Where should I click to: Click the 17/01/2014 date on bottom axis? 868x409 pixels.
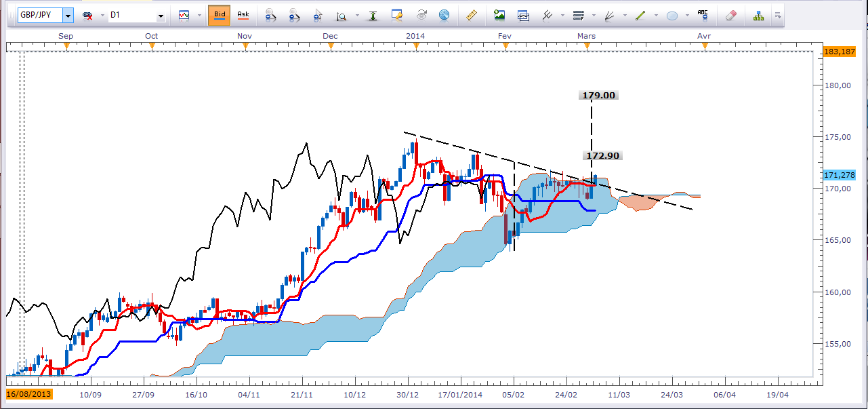coord(460,393)
